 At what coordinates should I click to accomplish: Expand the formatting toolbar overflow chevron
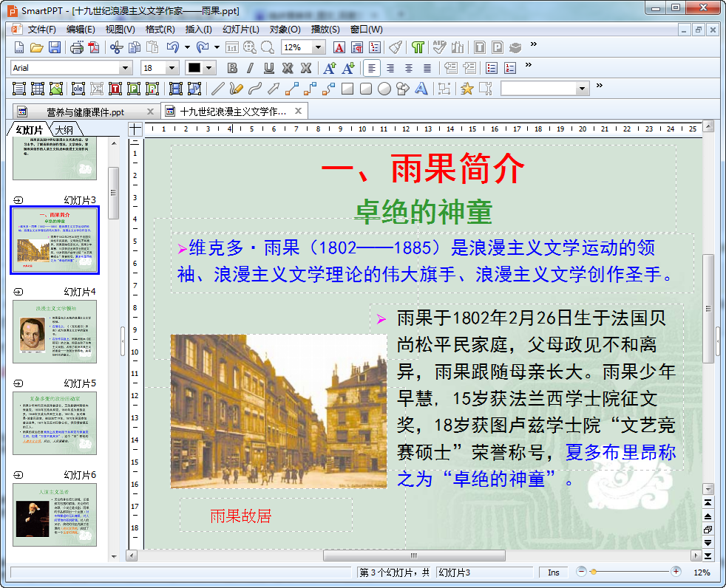[x=529, y=65]
